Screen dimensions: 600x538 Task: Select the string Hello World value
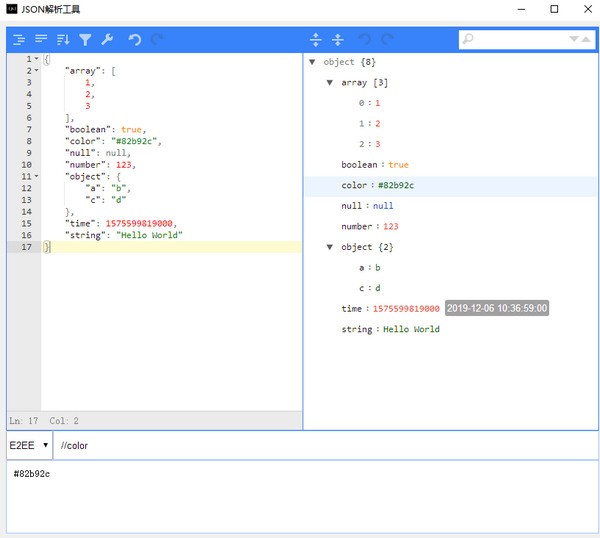pos(411,329)
